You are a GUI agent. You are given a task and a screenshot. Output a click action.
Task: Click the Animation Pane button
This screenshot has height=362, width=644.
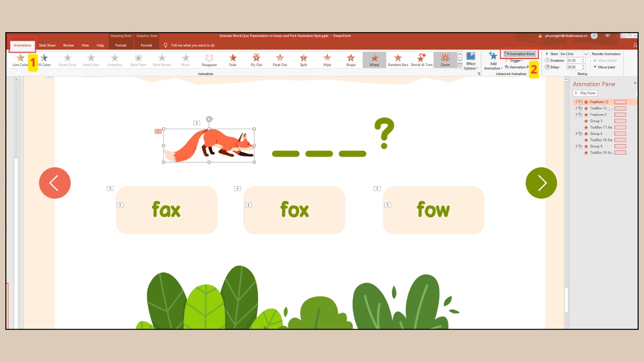[519, 54]
